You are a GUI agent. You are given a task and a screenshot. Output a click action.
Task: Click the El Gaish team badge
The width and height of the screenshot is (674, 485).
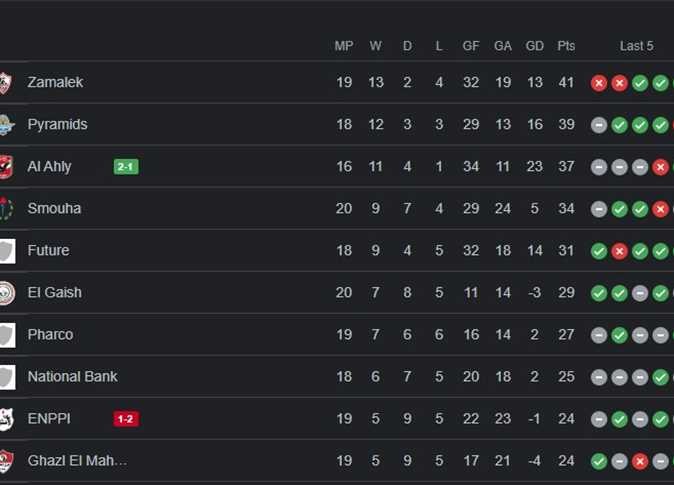click(6, 293)
